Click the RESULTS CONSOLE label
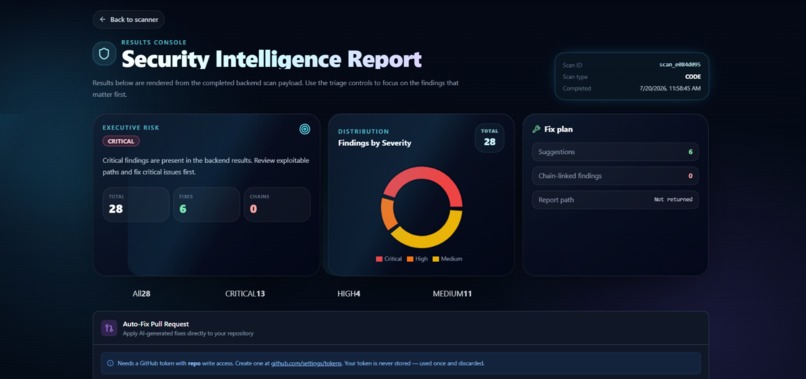 [154, 42]
